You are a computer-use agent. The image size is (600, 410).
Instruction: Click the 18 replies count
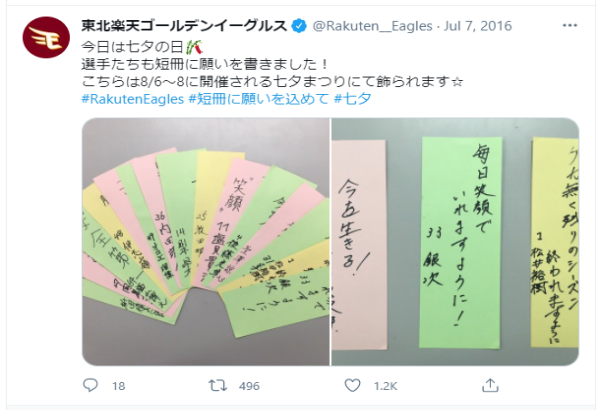click(x=119, y=386)
